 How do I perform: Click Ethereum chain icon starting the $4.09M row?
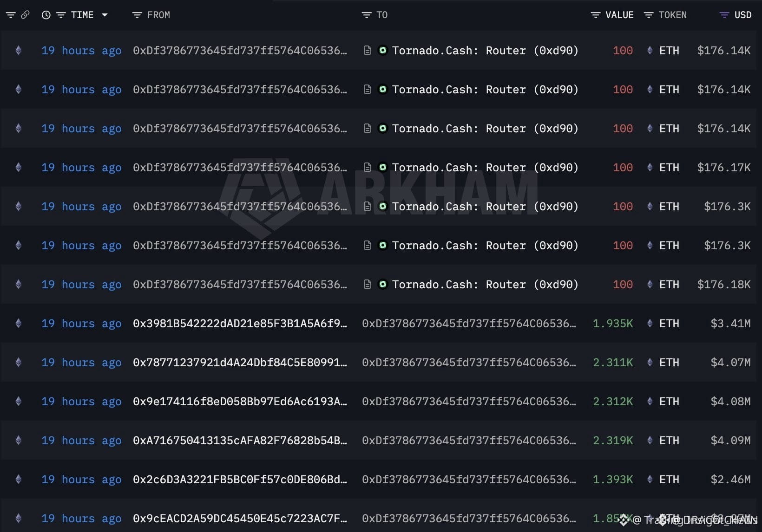(x=19, y=440)
